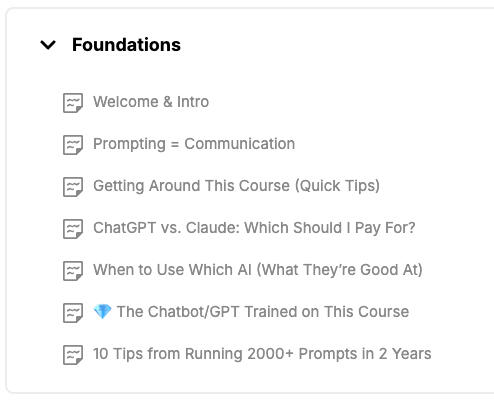Click the lesson icon beside When to Use Which AI
494x405 pixels.
pyautogui.click(x=73, y=271)
